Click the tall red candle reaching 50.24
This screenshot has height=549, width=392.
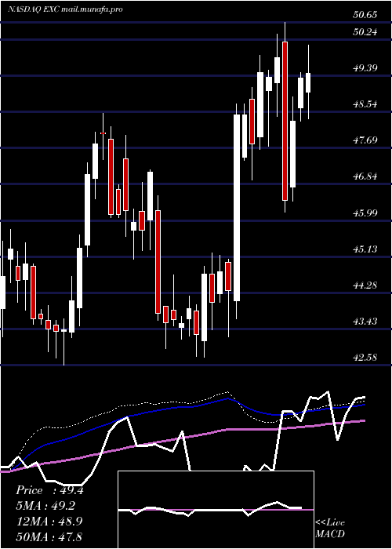pyautogui.click(x=285, y=121)
